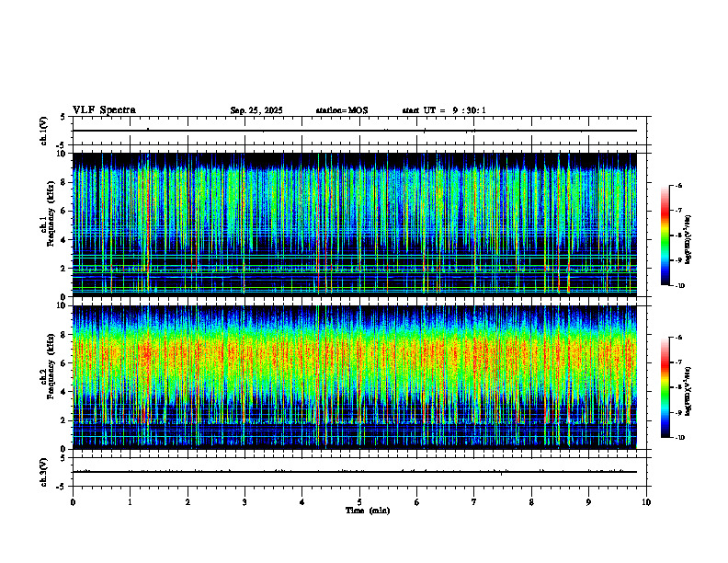This screenshot has width=728, height=563.
Task: Click time axis tick label "7"
Action: coord(474,502)
